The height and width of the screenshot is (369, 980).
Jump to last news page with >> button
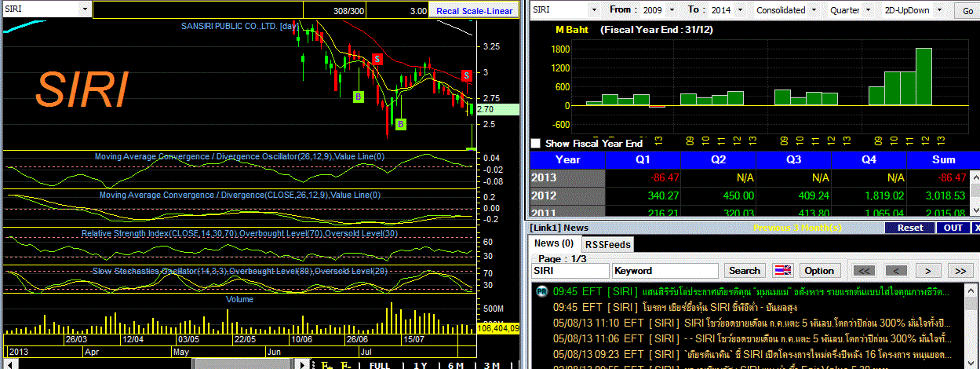point(960,271)
